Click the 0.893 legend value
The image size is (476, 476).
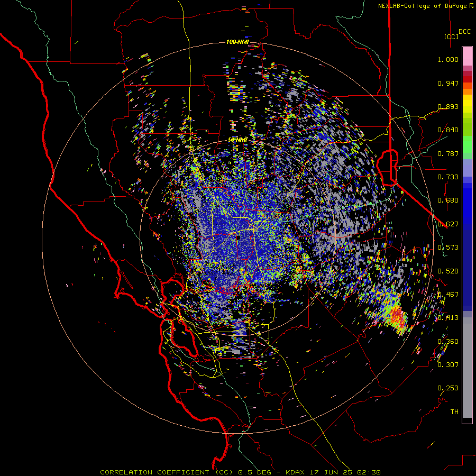pyautogui.click(x=448, y=106)
